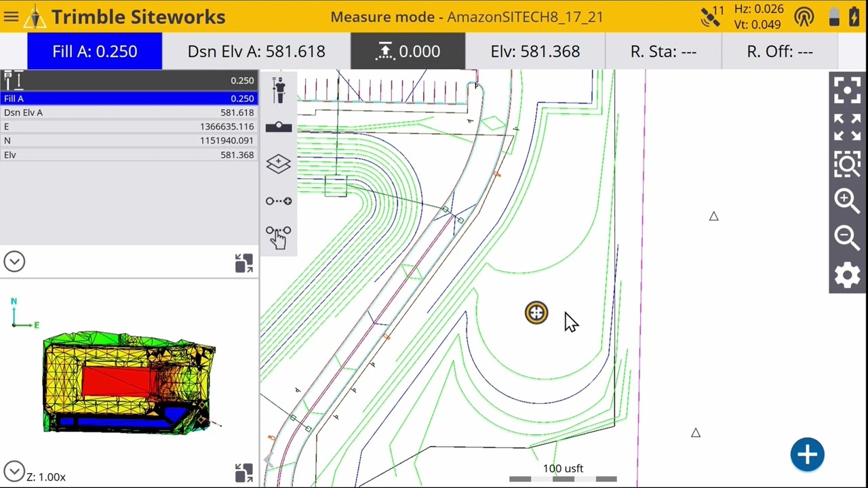Image resolution: width=868 pixels, height=488 pixels.
Task: View the battery status icon
Action: click(x=834, y=17)
